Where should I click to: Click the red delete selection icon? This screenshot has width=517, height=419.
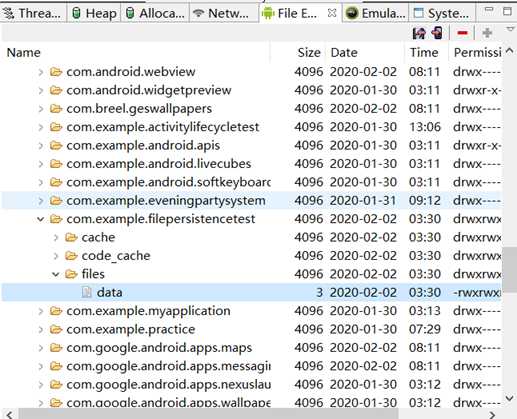click(x=462, y=33)
